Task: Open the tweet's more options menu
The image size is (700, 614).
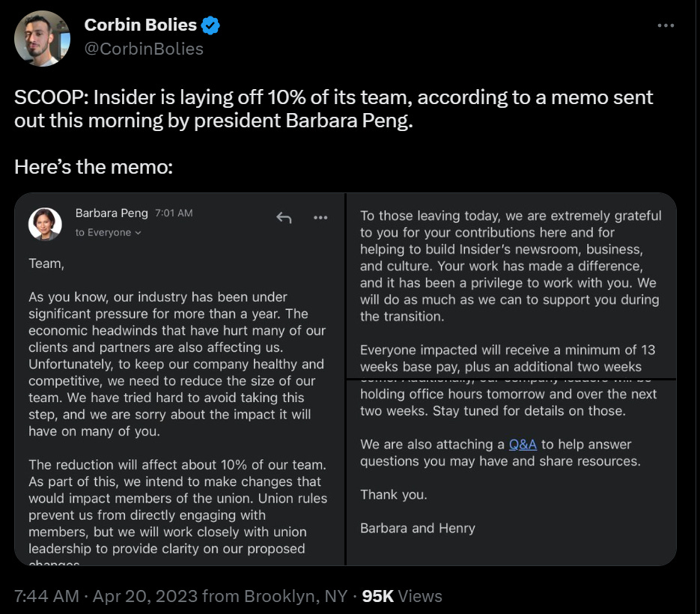Action: (665, 25)
